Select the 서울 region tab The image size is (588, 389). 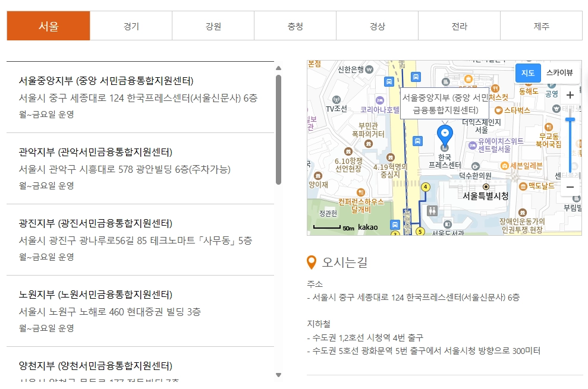tap(48, 26)
